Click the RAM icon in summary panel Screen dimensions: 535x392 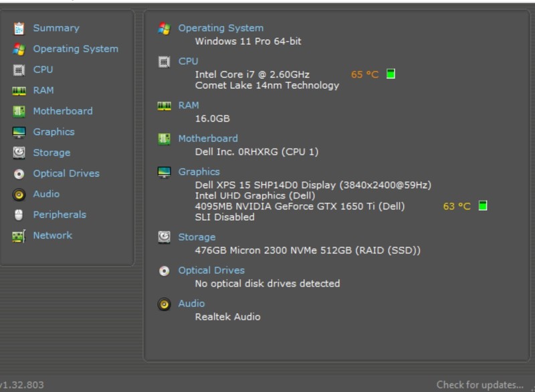pyautogui.click(x=164, y=106)
